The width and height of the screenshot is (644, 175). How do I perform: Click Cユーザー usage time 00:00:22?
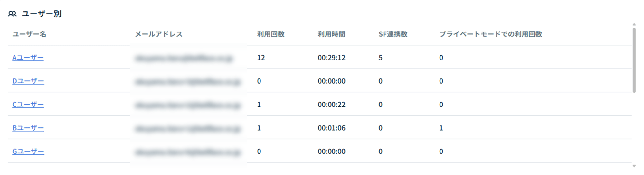click(x=331, y=105)
